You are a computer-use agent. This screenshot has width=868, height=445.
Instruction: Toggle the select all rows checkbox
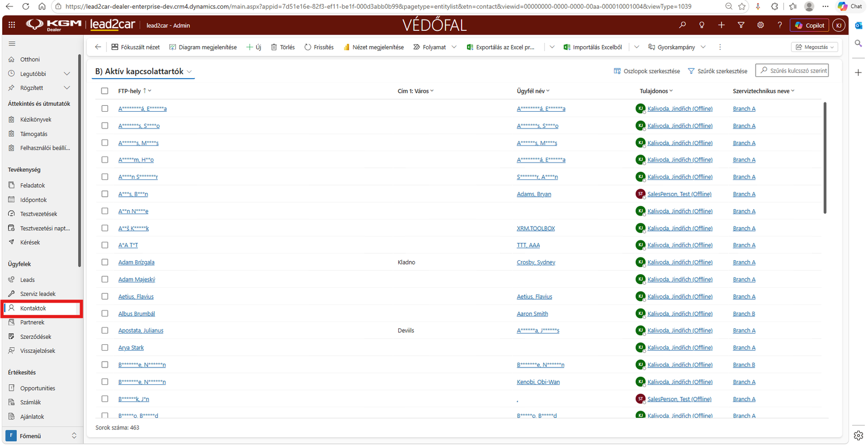coord(105,91)
